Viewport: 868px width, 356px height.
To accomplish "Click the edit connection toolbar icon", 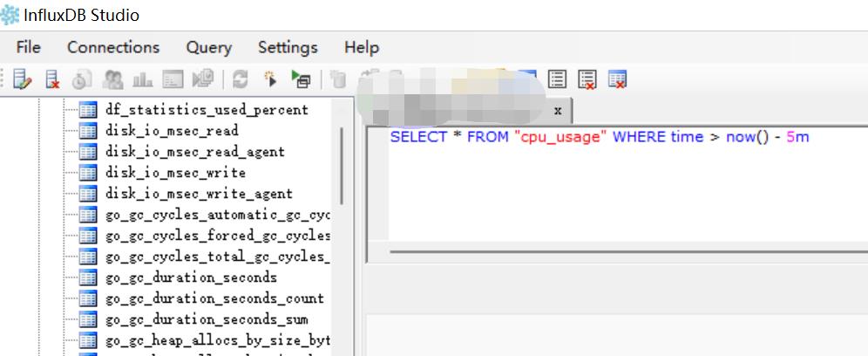I will pos(22,79).
